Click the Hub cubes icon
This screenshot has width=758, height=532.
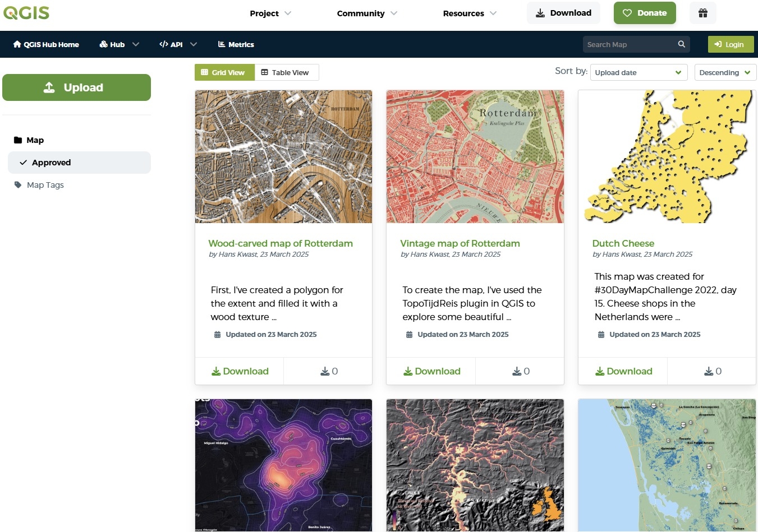click(103, 44)
